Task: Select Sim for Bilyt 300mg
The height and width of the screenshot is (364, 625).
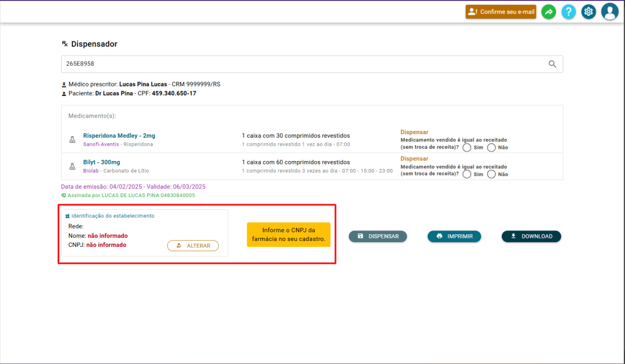Action: 467,174
